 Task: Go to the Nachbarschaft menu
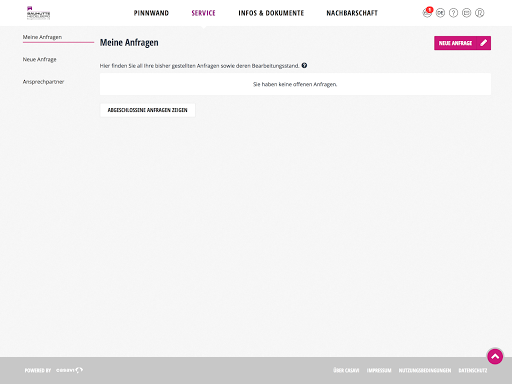coord(352,13)
